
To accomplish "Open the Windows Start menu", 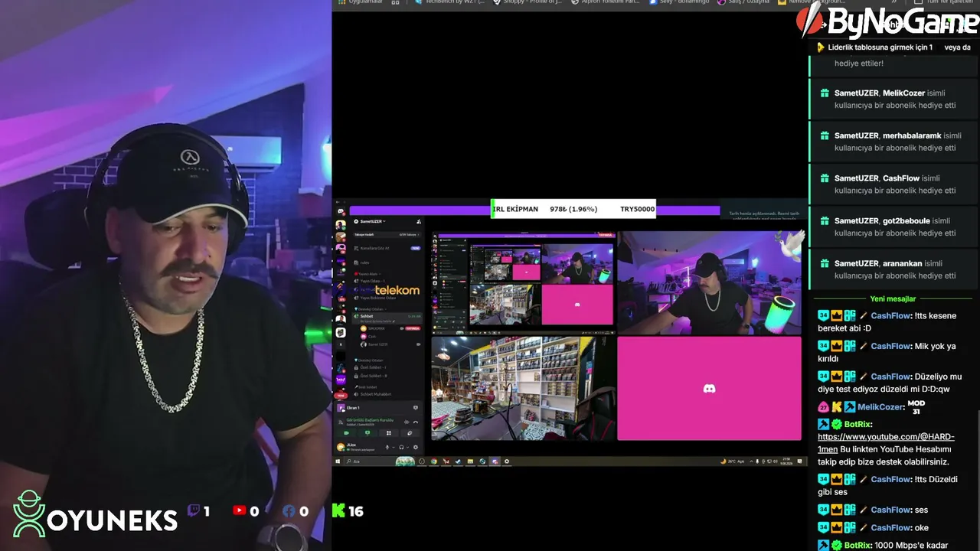I will coord(338,461).
